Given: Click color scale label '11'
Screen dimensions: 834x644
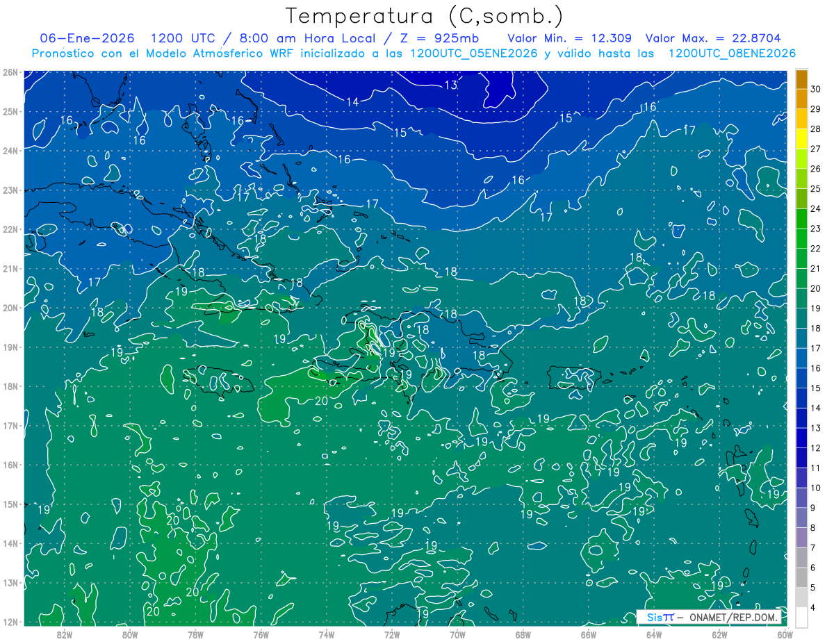Looking at the screenshot, I should 816,468.
